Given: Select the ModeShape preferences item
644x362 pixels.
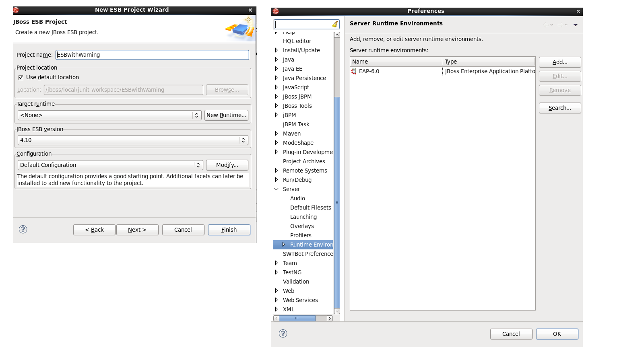Looking at the screenshot, I should click(x=298, y=143).
